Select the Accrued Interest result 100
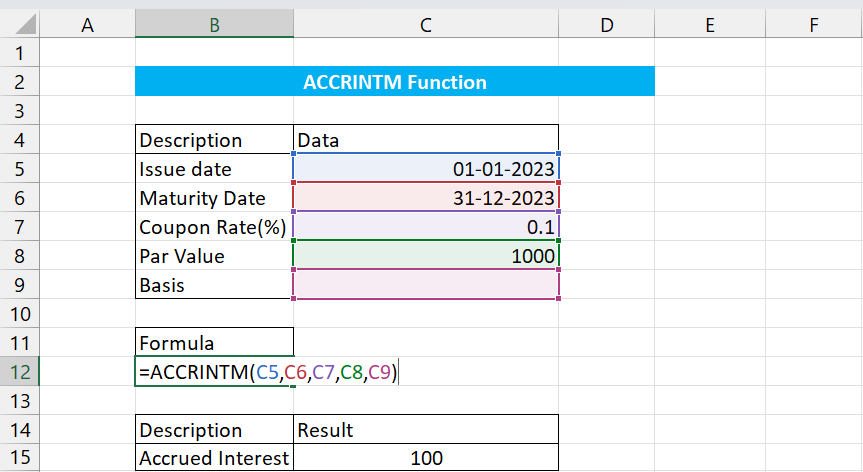This screenshot has width=863, height=472. point(425,459)
